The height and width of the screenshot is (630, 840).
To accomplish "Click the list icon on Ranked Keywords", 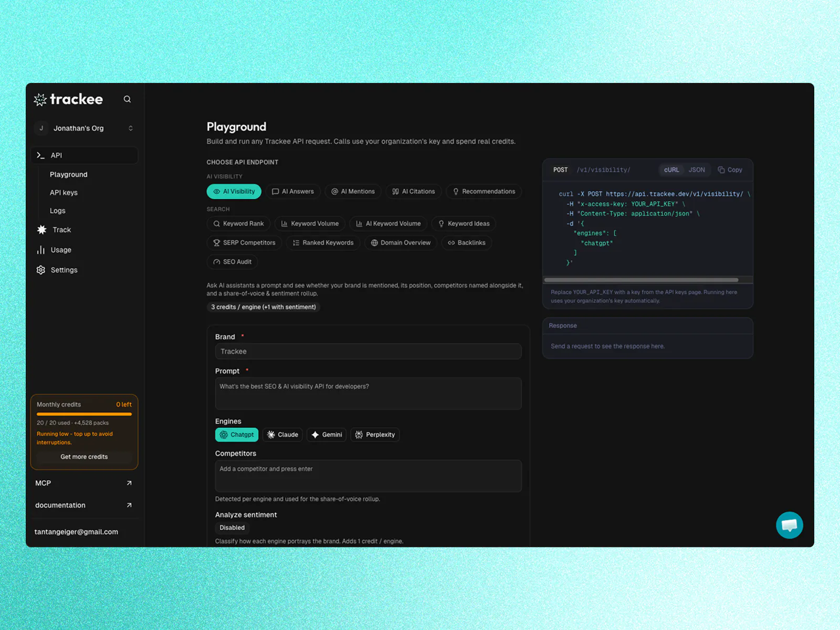I will (296, 243).
